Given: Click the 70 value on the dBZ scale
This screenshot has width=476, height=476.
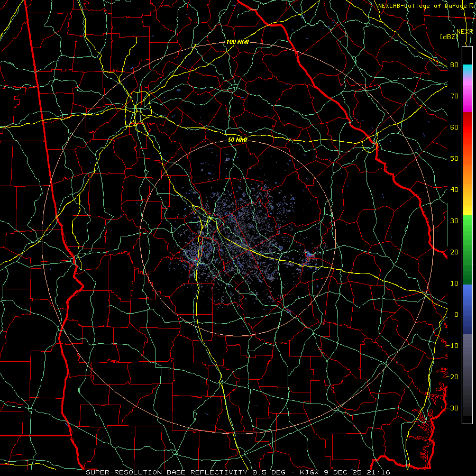Looking at the screenshot, I should [454, 96].
